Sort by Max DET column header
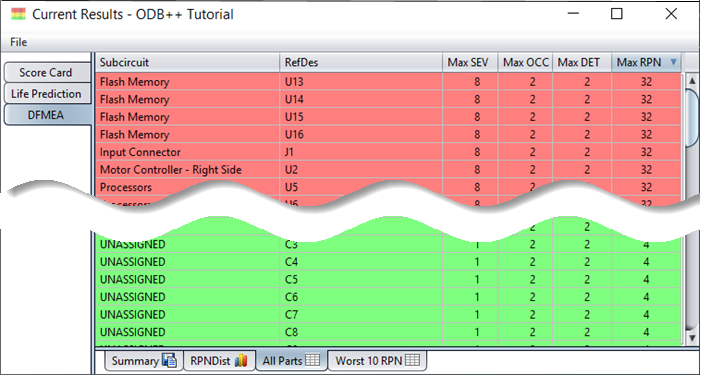Image resolution: width=701 pixels, height=379 pixels. click(x=582, y=62)
